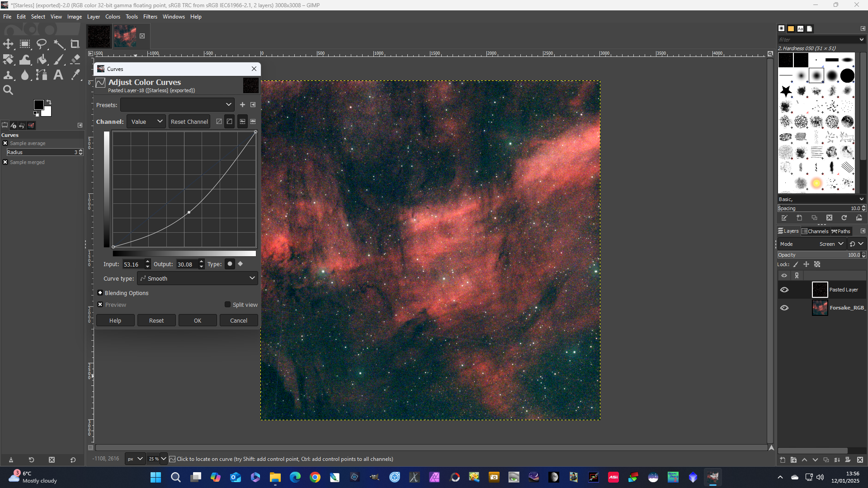The height and width of the screenshot is (488, 868).
Task: Select the Text tool
Action: (x=58, y=75)
